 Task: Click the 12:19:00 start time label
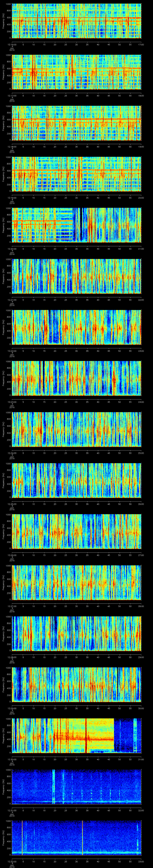pyautogui.click(x=12, y=198)
